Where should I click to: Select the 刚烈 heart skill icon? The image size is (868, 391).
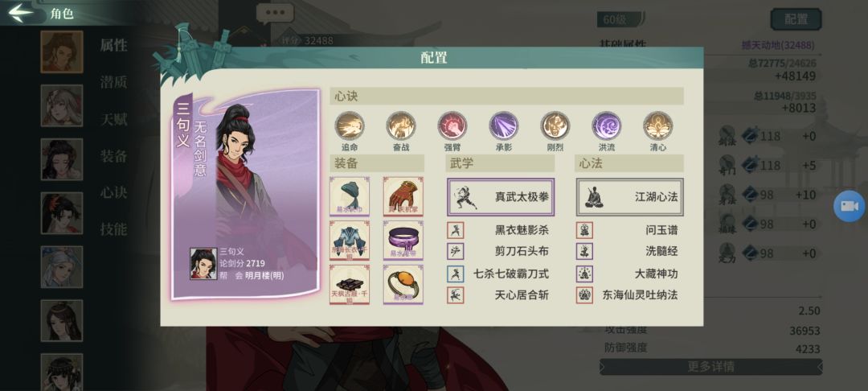point(555,126)
